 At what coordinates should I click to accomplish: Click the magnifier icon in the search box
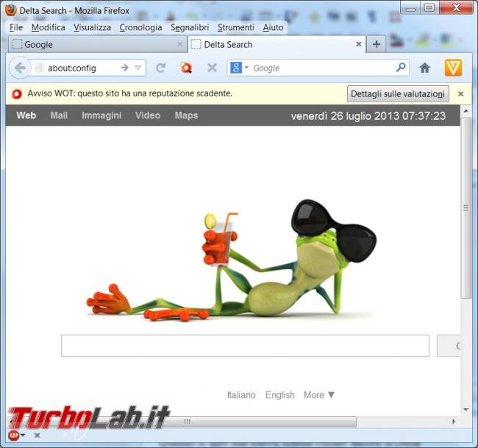coord(401,68)
